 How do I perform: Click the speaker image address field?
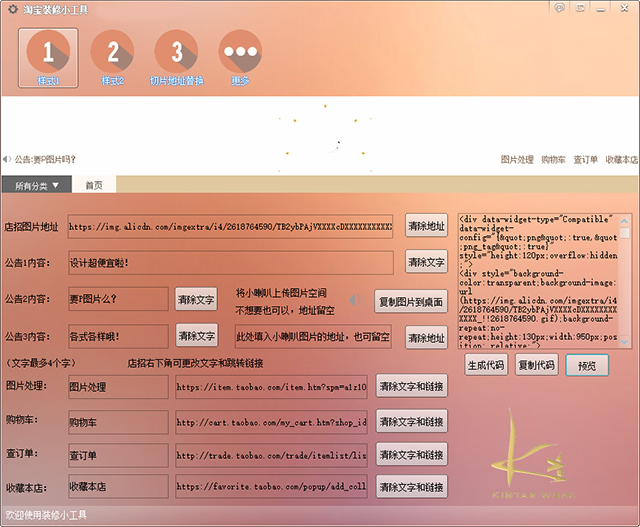(x=313, y=337)
